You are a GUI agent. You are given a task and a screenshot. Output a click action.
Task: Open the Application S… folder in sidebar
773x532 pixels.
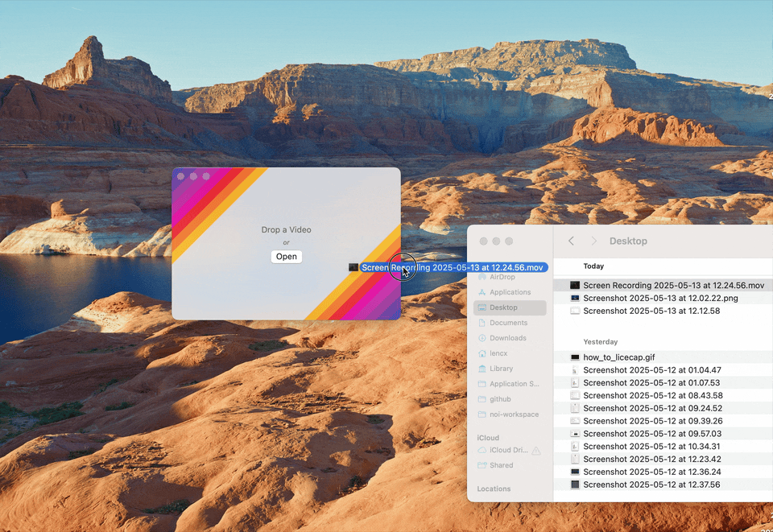coord(510,384)
